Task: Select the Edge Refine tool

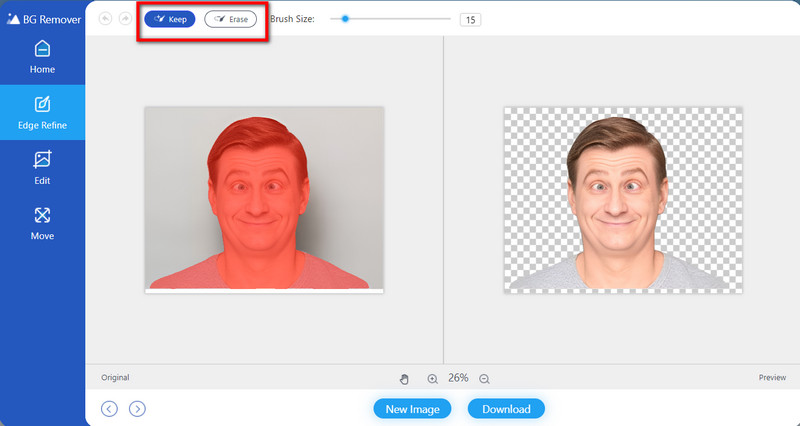Action: click(42, 112)
